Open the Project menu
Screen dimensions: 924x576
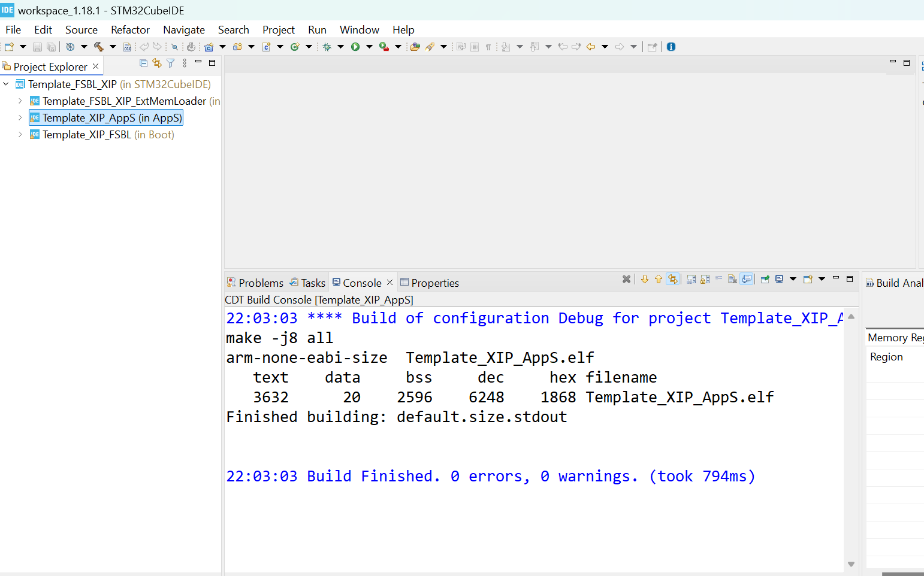279,30
